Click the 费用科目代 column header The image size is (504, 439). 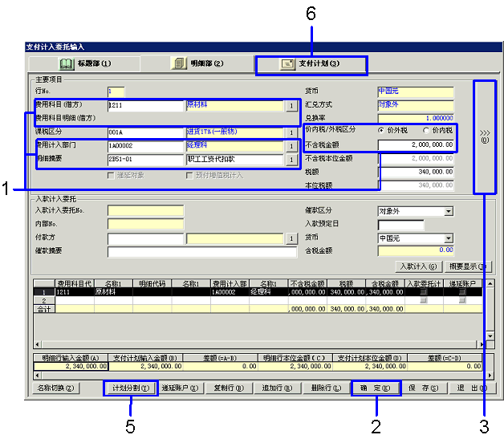75,283
